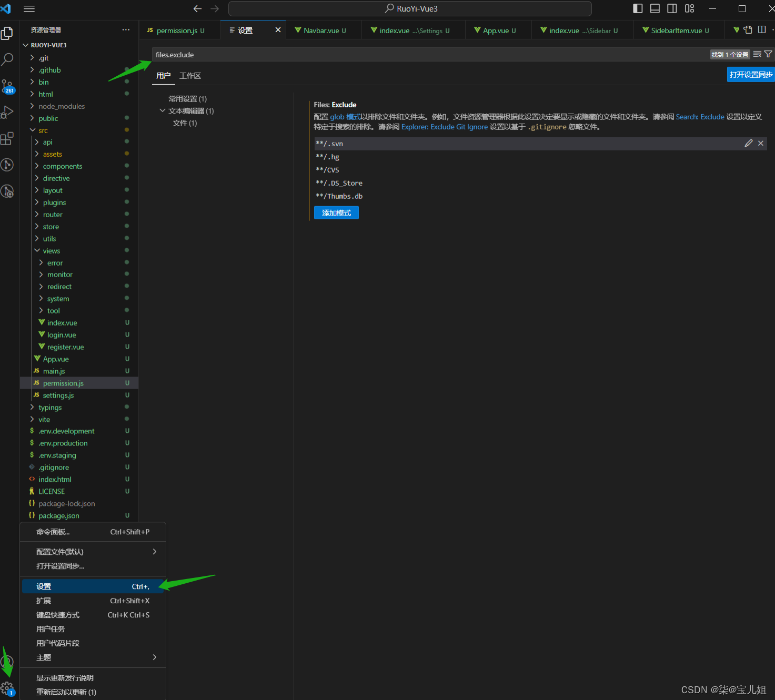Choose 命令面板... menu entry
Viewport: 775px width, 700px height.
[93, 532]
